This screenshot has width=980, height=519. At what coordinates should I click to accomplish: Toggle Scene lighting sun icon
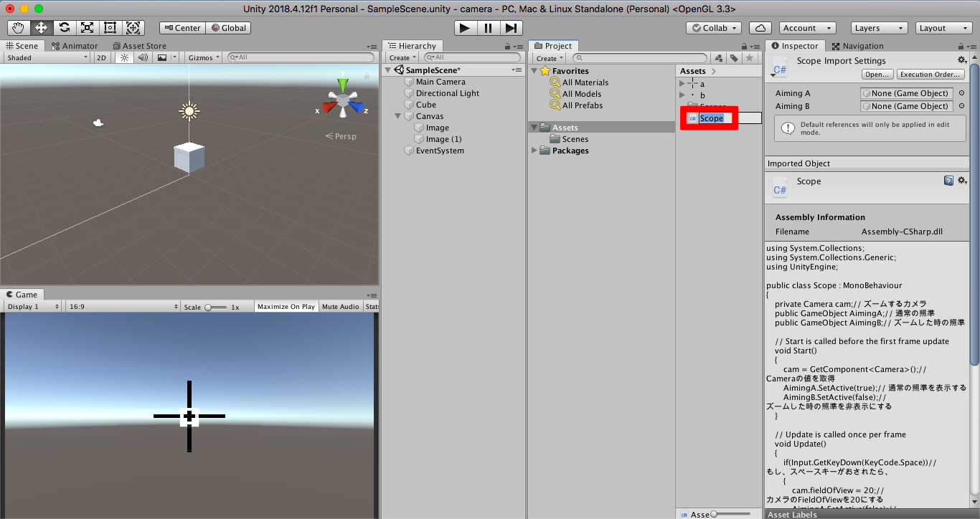click(x=125, y=57)
